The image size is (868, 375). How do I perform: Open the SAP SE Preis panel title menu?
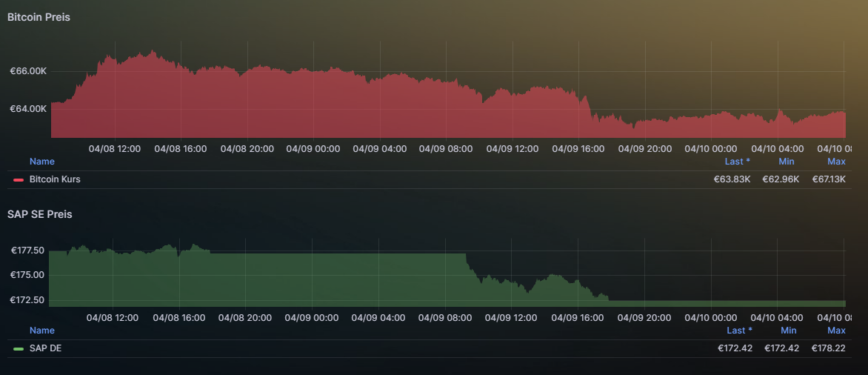click(39, 214)
